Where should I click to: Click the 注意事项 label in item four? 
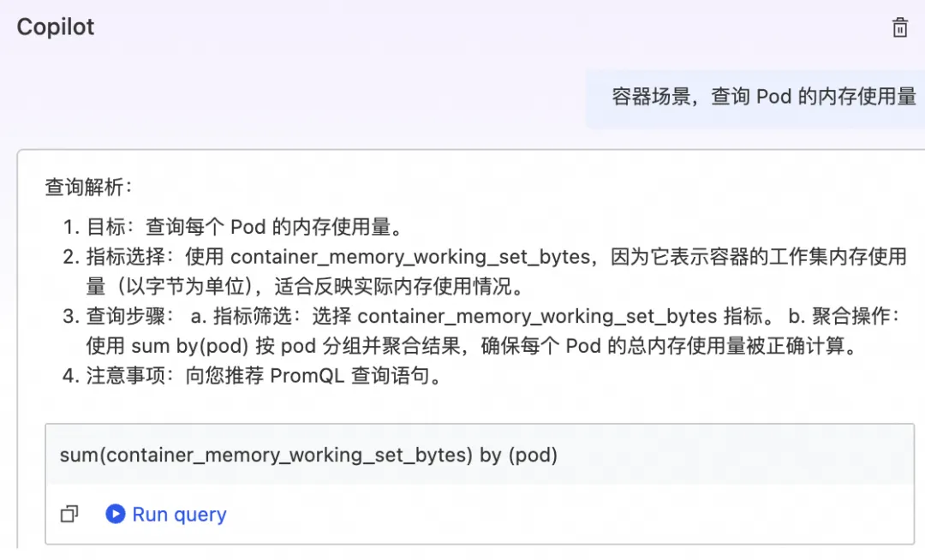126,376
